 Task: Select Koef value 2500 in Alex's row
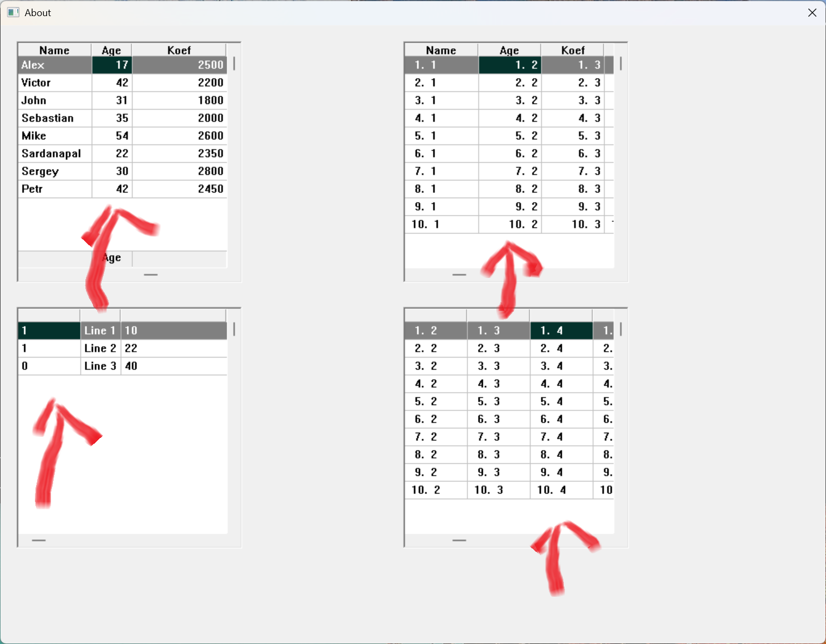tap(179, 65)
